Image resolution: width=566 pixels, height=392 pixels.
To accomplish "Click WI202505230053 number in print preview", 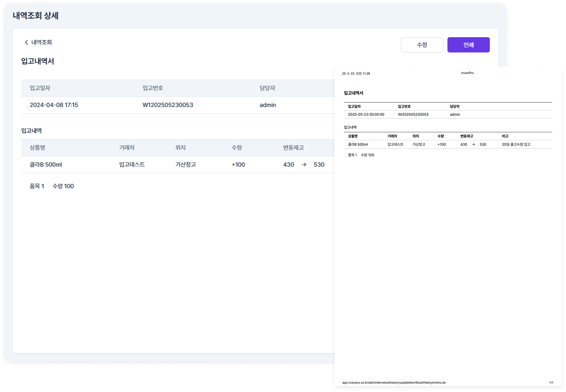I will click(413, 115).
